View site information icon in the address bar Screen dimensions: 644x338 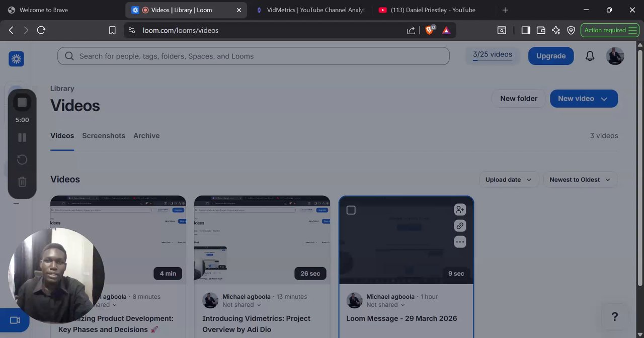tap(132, 30)
